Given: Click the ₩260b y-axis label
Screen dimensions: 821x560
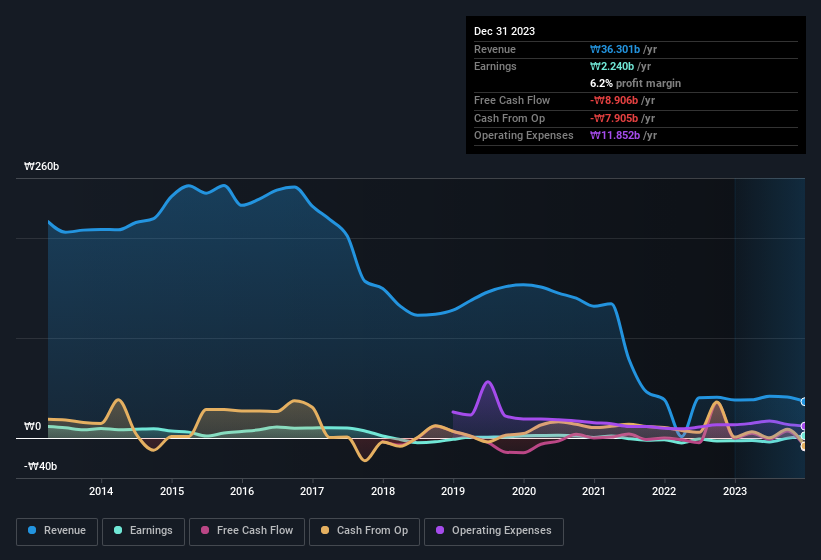Looking at the screenshot, I should [x=42, y=166].
